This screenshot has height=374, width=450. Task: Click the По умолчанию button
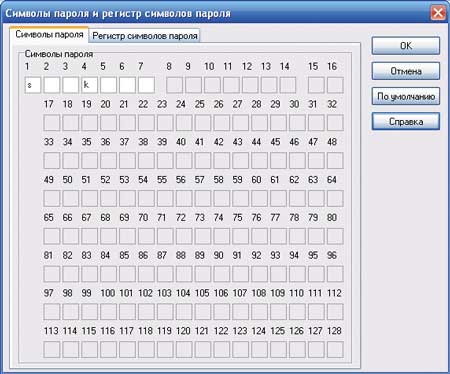(x=406, y=96)
